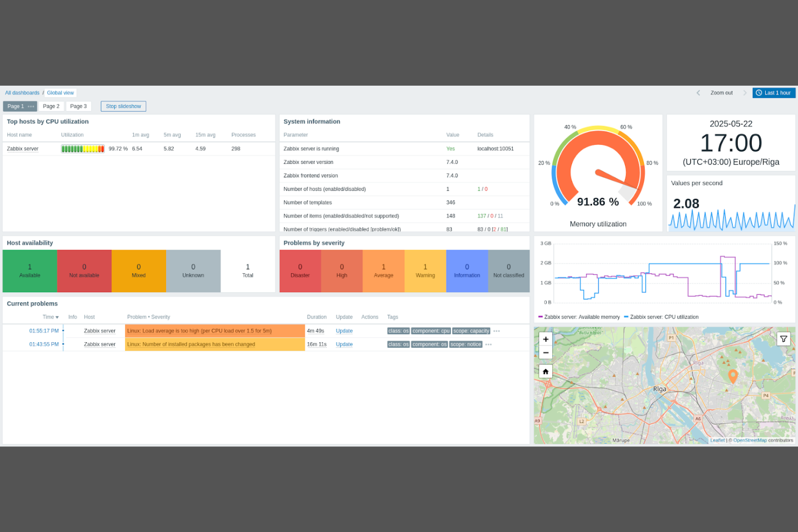The width and height of the screenshot is (798, 532).
Task: Open the map filter icon
Action: [x=783, y=338]
